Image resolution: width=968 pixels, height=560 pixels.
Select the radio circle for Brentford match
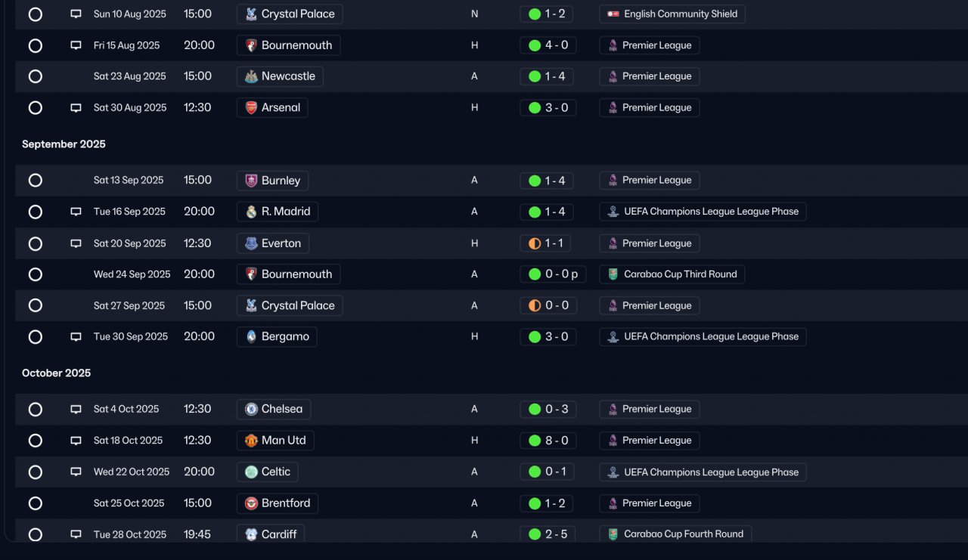pos(36,503)
